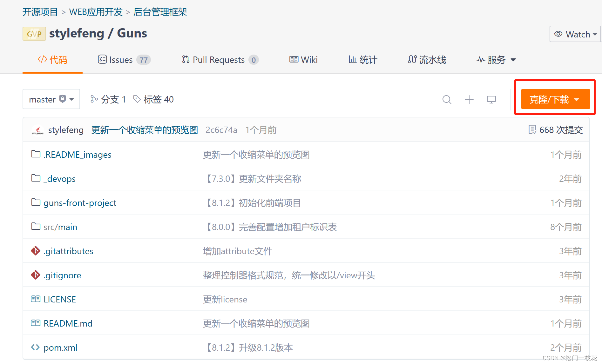This screenshot has width=602, height=364.
Task: Open the README.md file
Action: coord(68,323)
